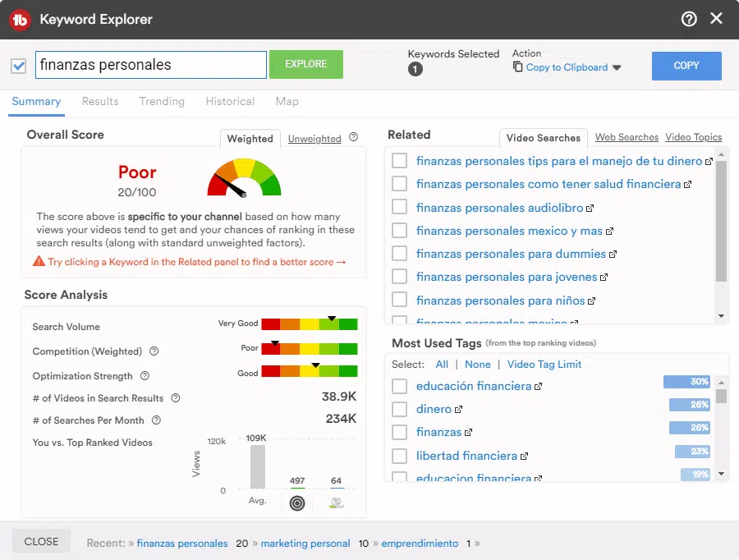Click the target icon under 497 views bar
Screen dimensions: 739x560
tap(297, 503)
